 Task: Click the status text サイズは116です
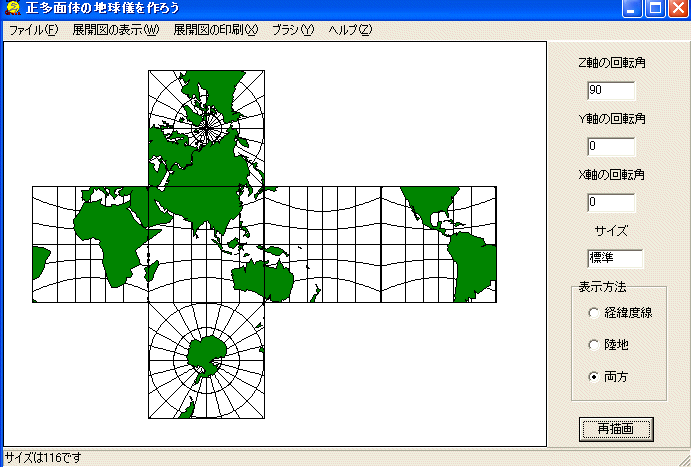(43, 458)
